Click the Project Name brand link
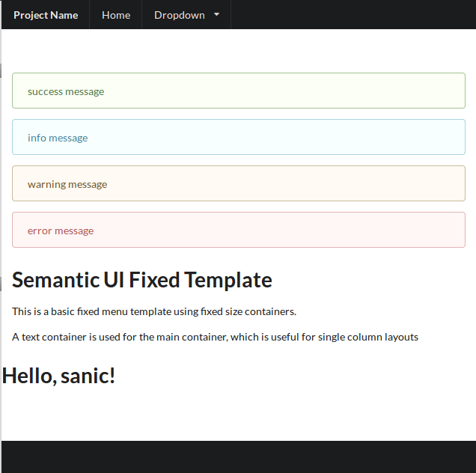The height and width of the screenshot is (473, 476). tap(46, 15)
